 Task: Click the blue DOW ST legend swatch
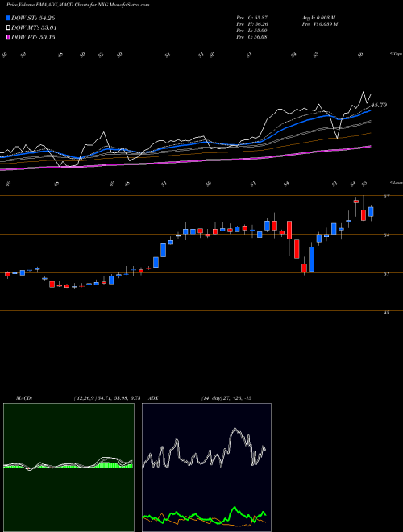(x=8, y=18)
